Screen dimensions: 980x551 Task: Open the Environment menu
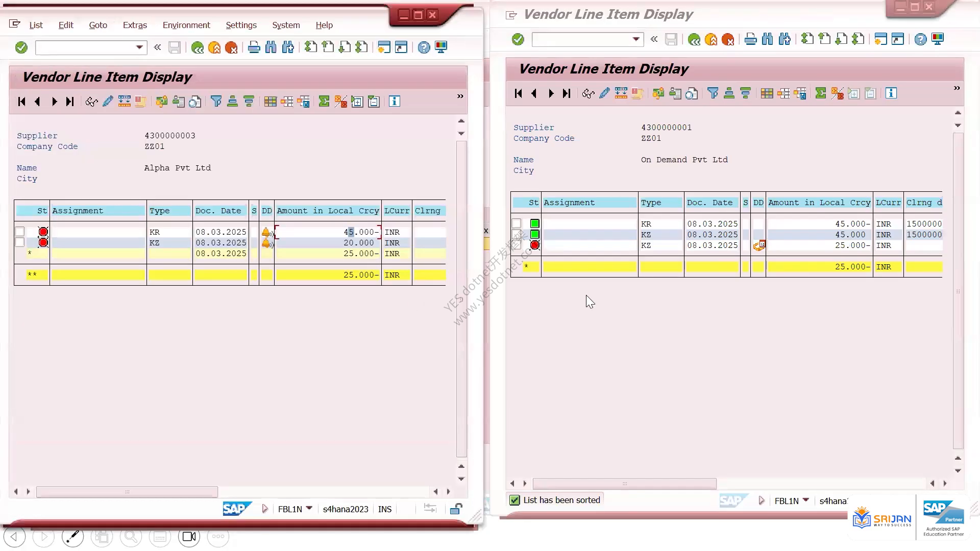click(186, 25)
